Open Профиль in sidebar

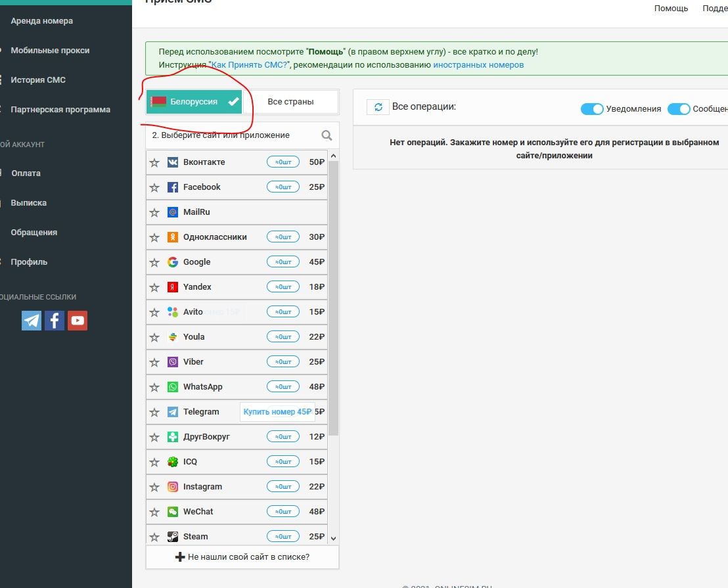(x=29, y=261)
